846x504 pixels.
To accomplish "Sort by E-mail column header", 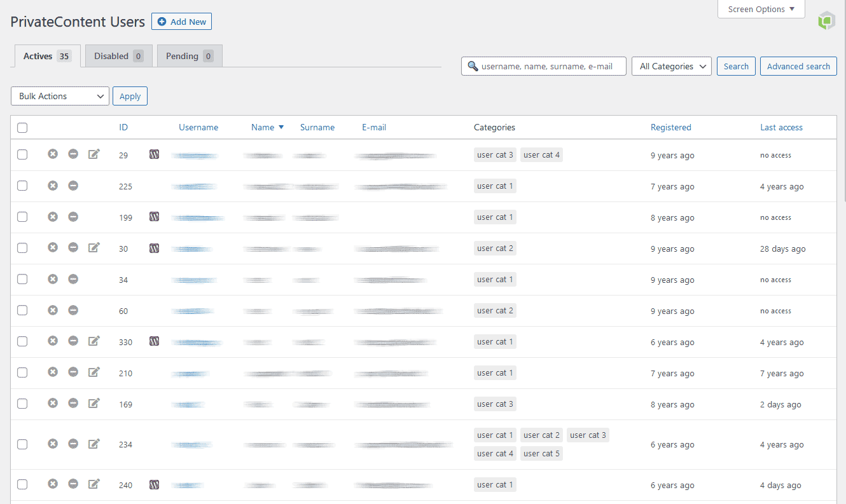I will (374, 127).
